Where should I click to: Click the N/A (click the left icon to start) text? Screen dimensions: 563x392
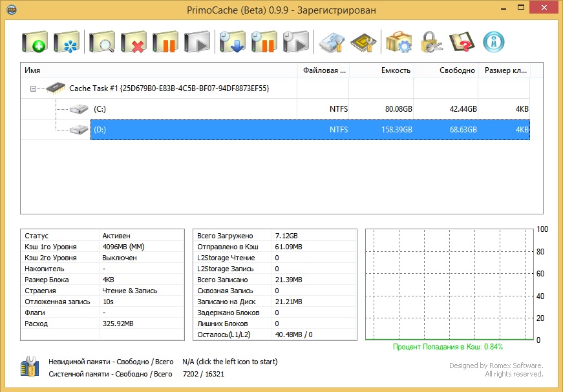230,362
